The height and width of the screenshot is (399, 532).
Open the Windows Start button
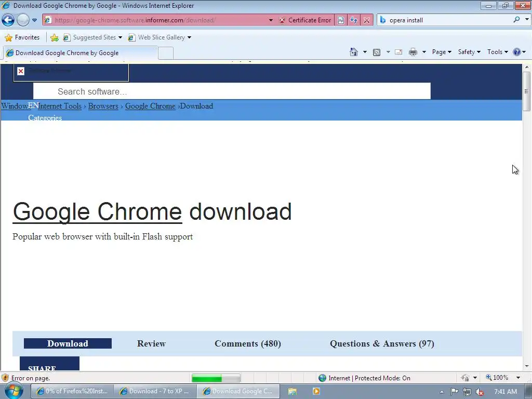tap(13, 391)
